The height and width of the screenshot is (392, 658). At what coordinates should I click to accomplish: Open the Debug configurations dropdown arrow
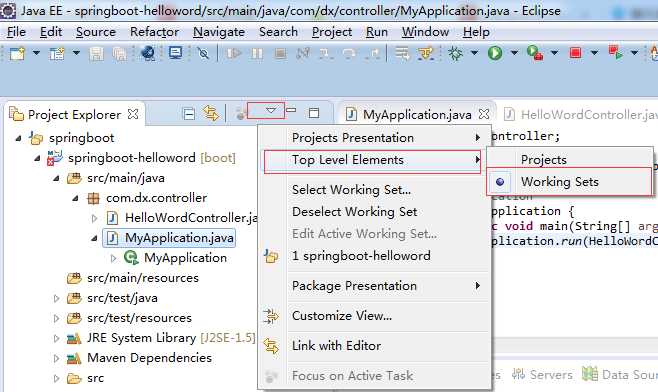click(x=475, y=53)
